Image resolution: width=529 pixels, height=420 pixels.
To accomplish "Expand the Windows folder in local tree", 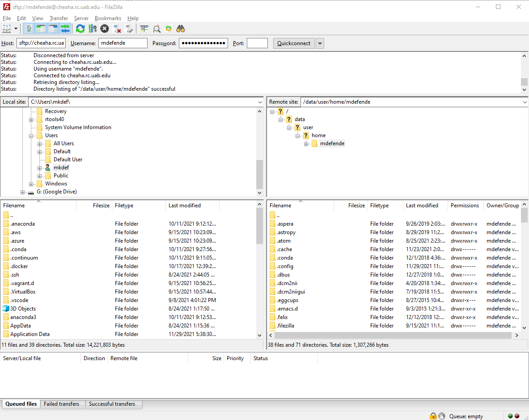I will click(x=31, y=184).
